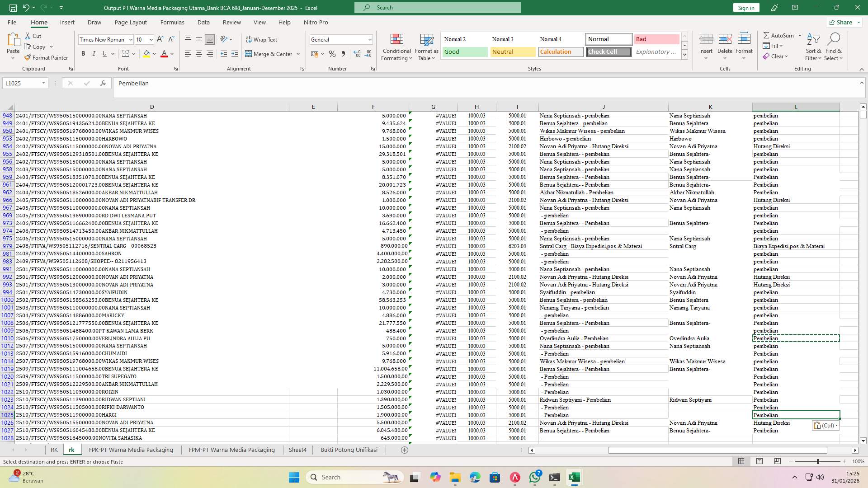868x488 pixels.
Task: Apply Percent Style number format
Action: click(x=332, y=54)
